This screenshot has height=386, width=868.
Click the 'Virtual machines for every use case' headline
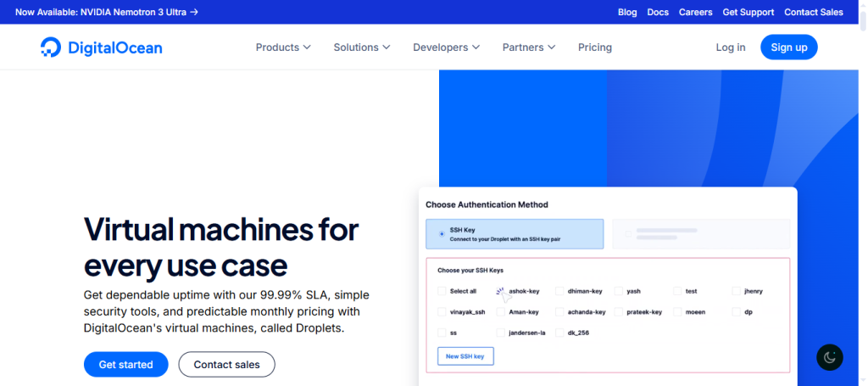221,247
